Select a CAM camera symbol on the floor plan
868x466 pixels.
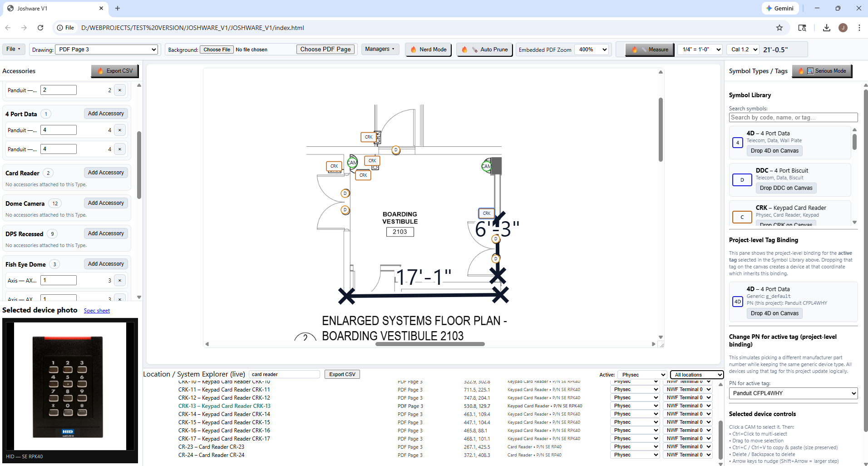coord(352,162)
